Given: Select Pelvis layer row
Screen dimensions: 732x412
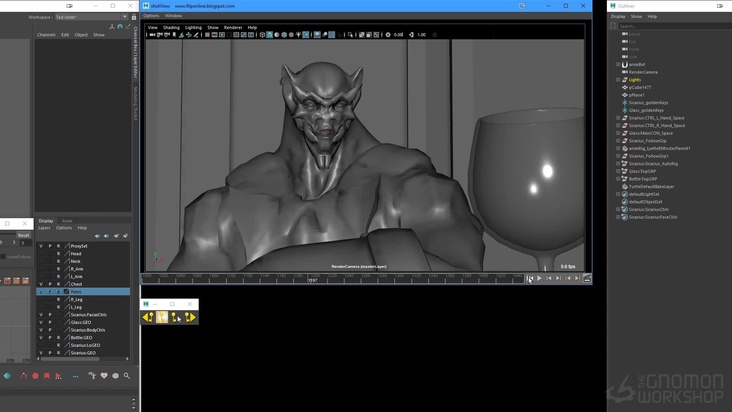Looking at the screenshot, I should click(x=83, y=292).
